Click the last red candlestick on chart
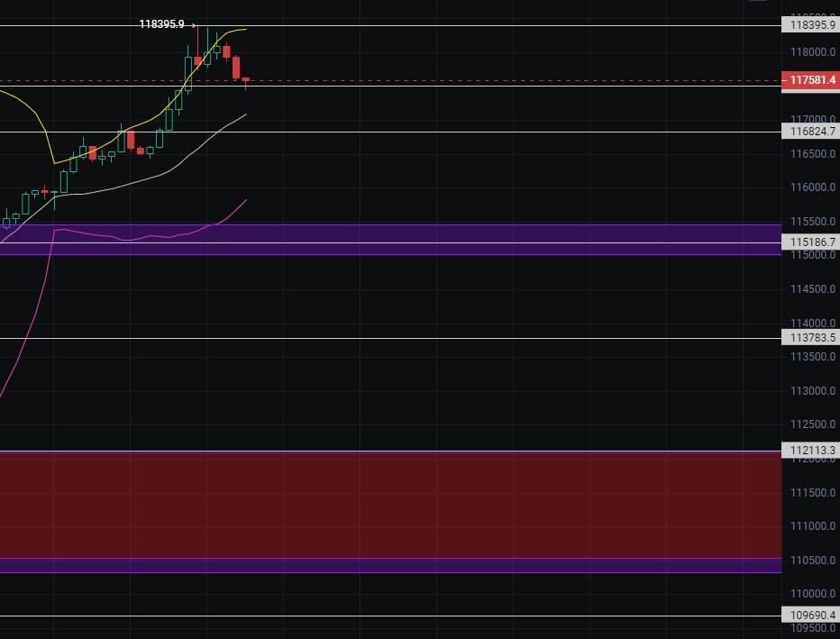The height and width of the screenshot is (639, 840). tap(246, 81)
